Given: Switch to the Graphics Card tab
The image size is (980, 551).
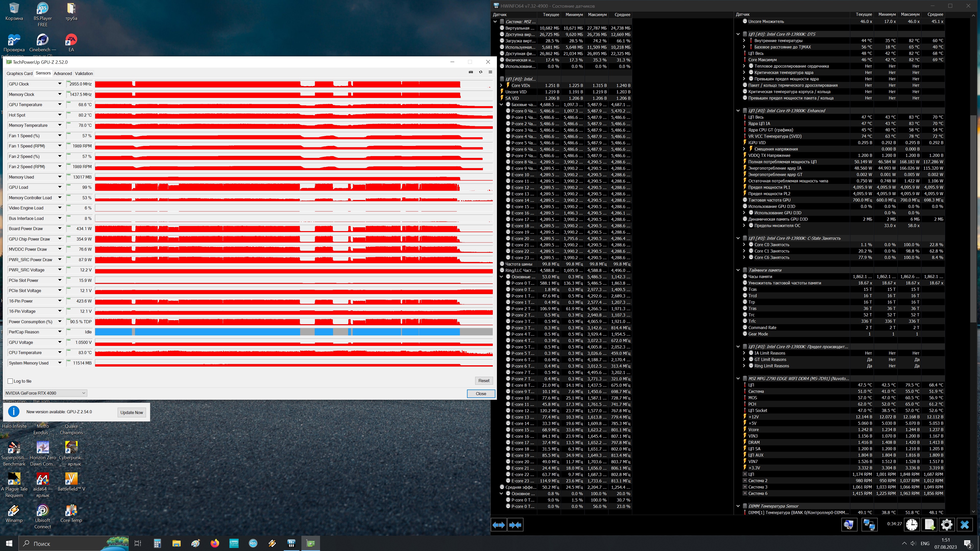Looking at the screenshot, I should pyautogui.click(x=19, y=73).
